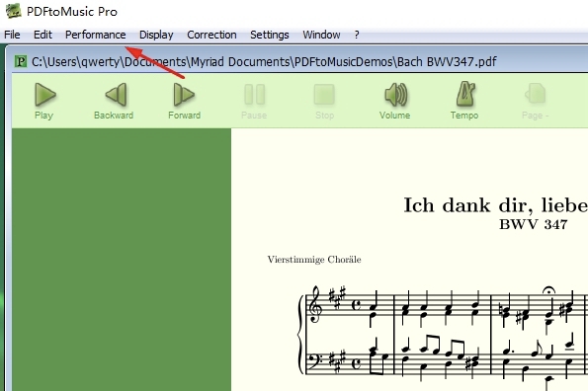The width and height of the screenshot is (588, 391).
Task: Open the Volume control
Action: tap(395, 101)
